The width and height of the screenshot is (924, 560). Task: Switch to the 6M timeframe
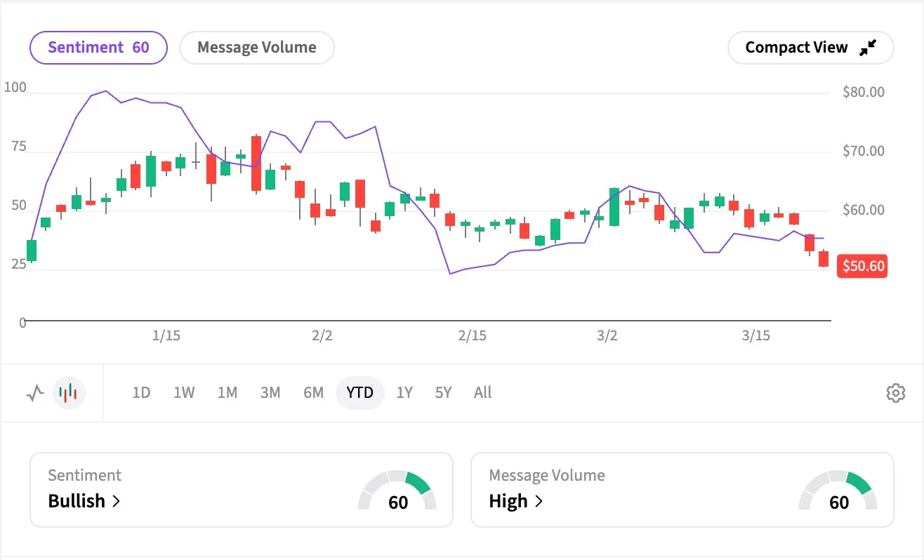[313, 393]
